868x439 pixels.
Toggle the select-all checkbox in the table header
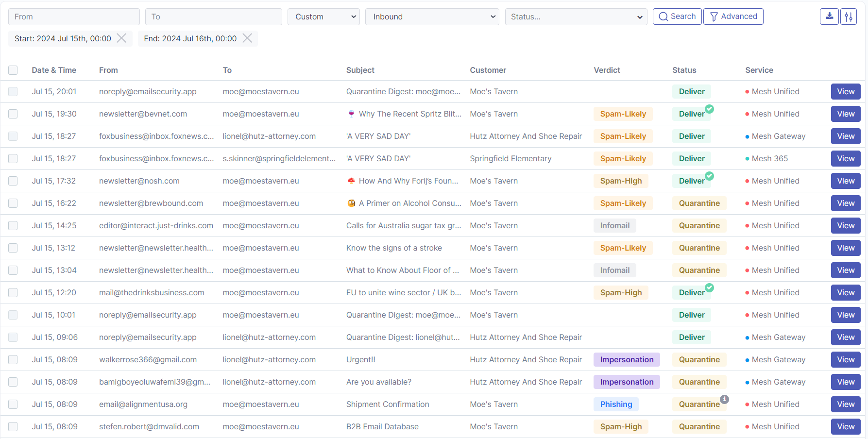pos(13,70)
